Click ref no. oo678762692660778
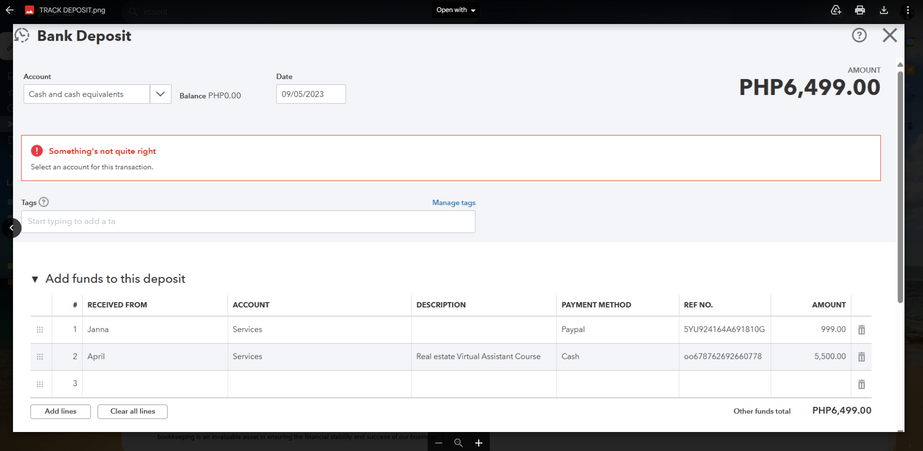This screenshot has width=923, height=451. click(725, 357)
